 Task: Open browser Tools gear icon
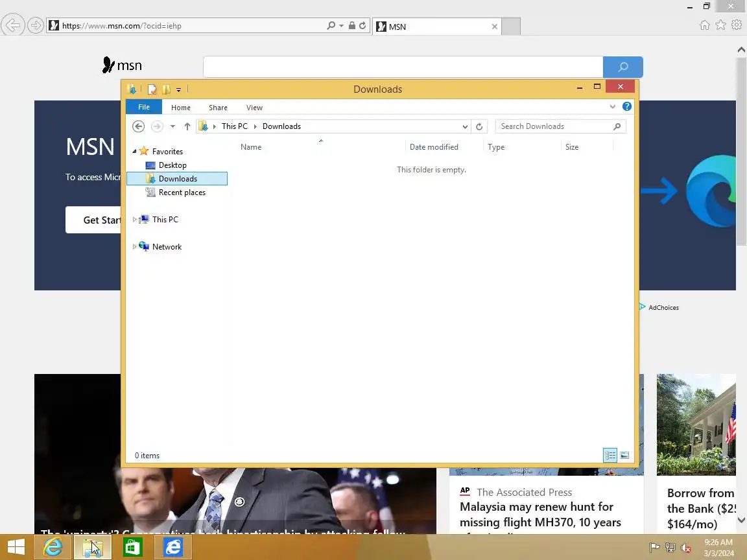(737, 25)
